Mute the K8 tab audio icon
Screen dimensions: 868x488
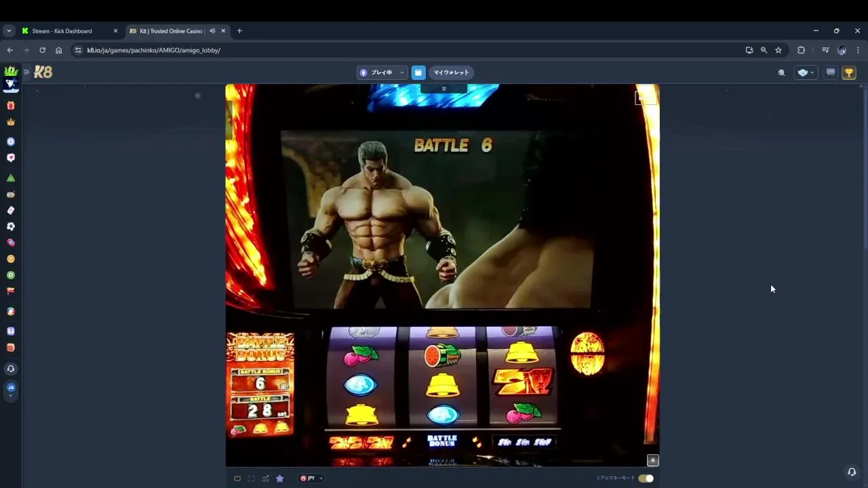click(x=212, y=30)
